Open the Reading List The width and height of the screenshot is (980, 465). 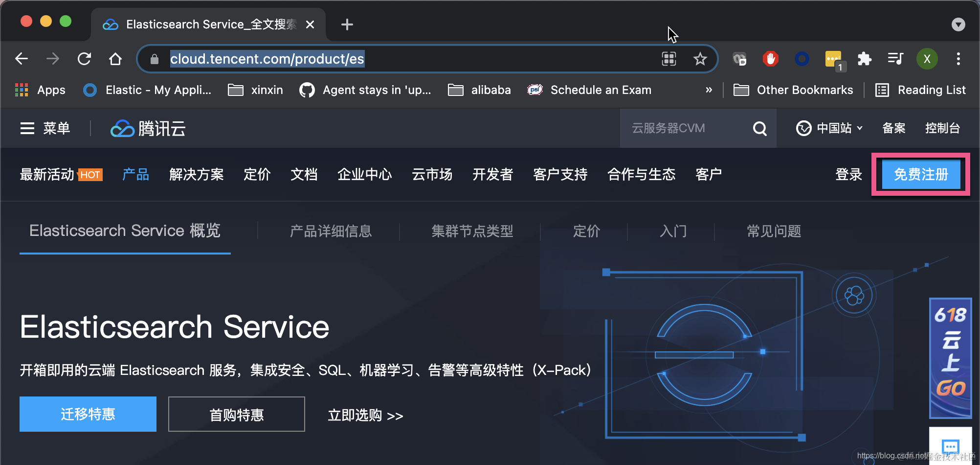(920, 90)
